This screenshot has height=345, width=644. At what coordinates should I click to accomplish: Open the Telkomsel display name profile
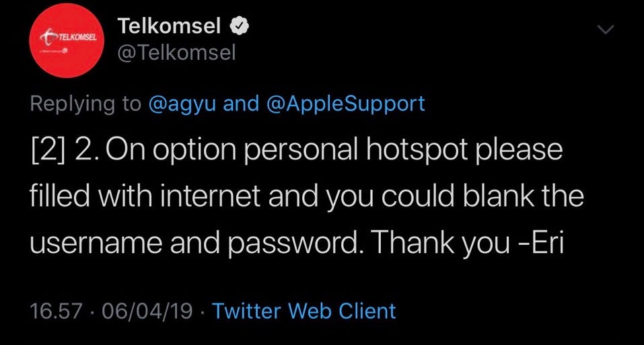[169, 26]
